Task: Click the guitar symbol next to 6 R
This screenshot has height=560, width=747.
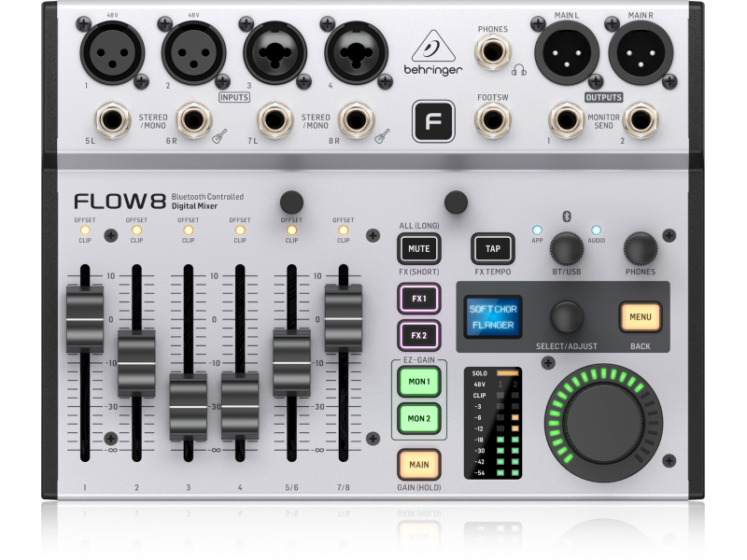Action: click(x=219, y=136)
